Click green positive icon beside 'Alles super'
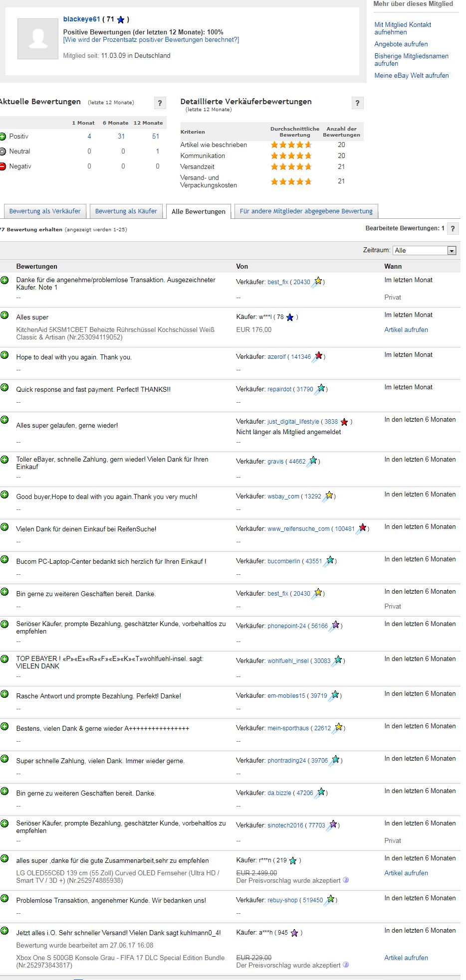 tap(4, 316)
